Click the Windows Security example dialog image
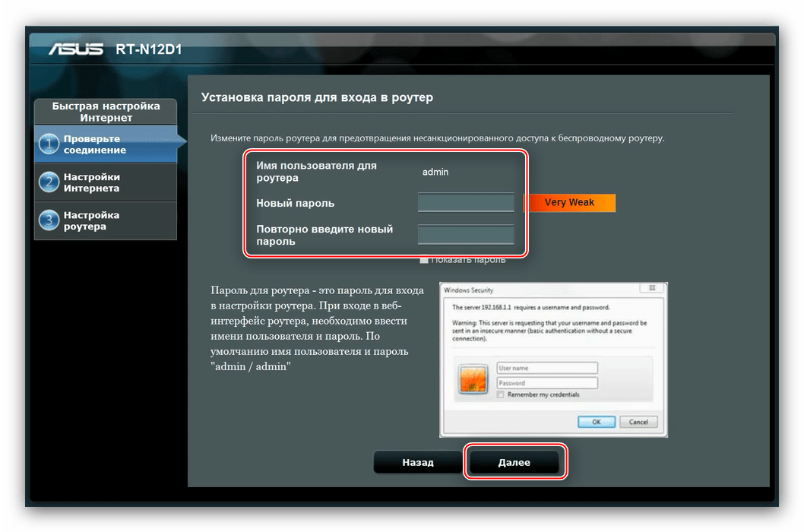Screen dimensions: 804x532 tap(554, 359)
